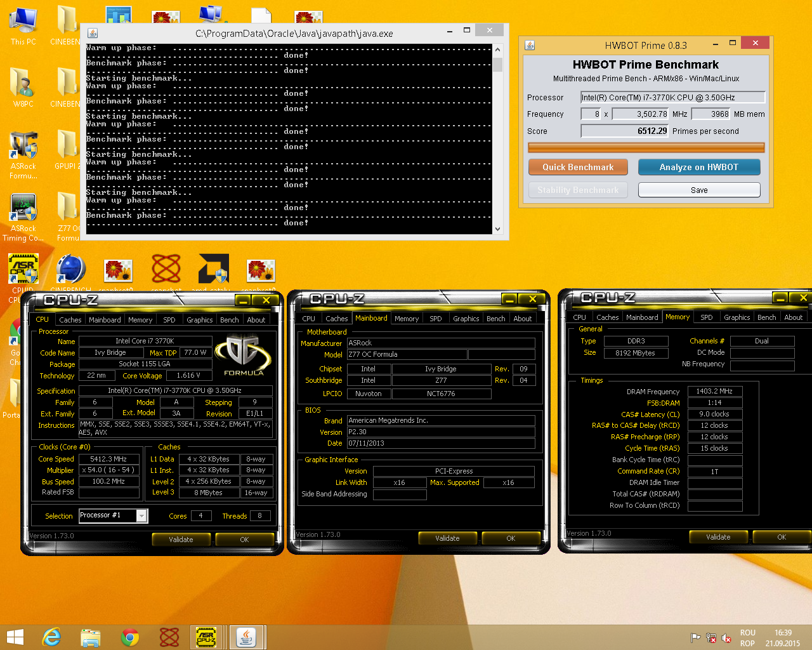The width and height of the screenshot is (812, 650).
Task: Click OK in the CPU-Z CPU window
Action: (x=244, y=540)
